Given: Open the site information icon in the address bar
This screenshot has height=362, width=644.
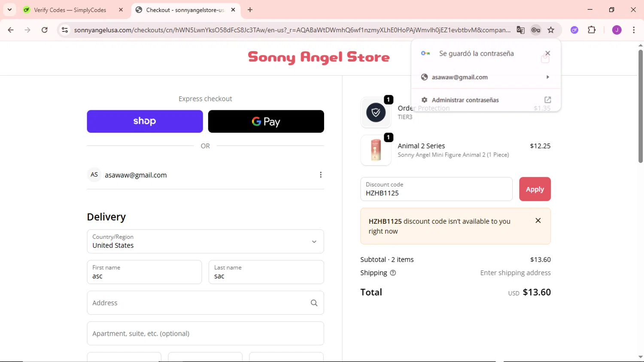Looking at the screenshot, I should 65,30.
